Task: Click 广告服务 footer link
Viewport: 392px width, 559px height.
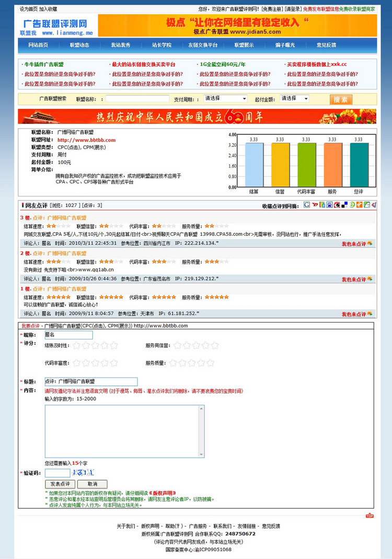Action: coord(198,526)
